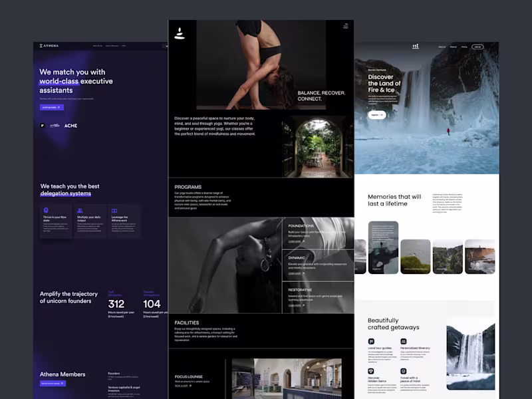Open the Pricing menu item on Nordic Ventures

(464, 47)
